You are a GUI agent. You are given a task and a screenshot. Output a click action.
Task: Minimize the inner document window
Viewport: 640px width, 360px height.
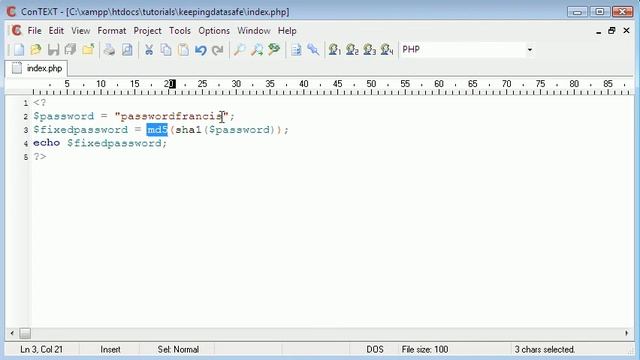coord(598,31)
